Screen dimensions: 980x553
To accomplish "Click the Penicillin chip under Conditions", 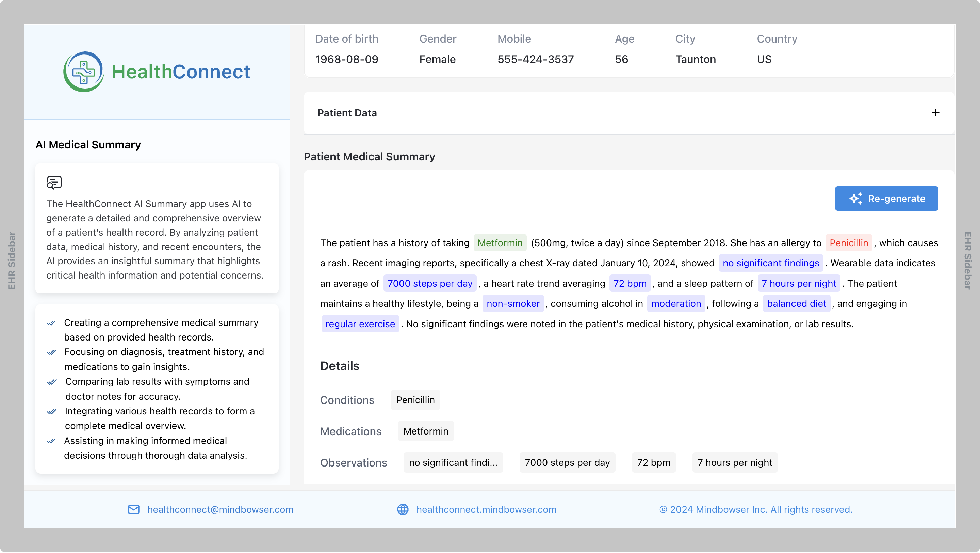I will coord(415,400).
